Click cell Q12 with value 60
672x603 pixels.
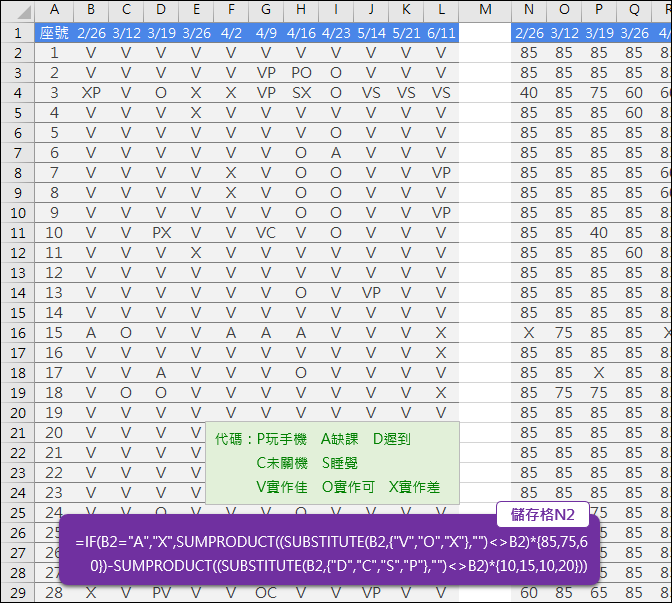tap(633, 253)
